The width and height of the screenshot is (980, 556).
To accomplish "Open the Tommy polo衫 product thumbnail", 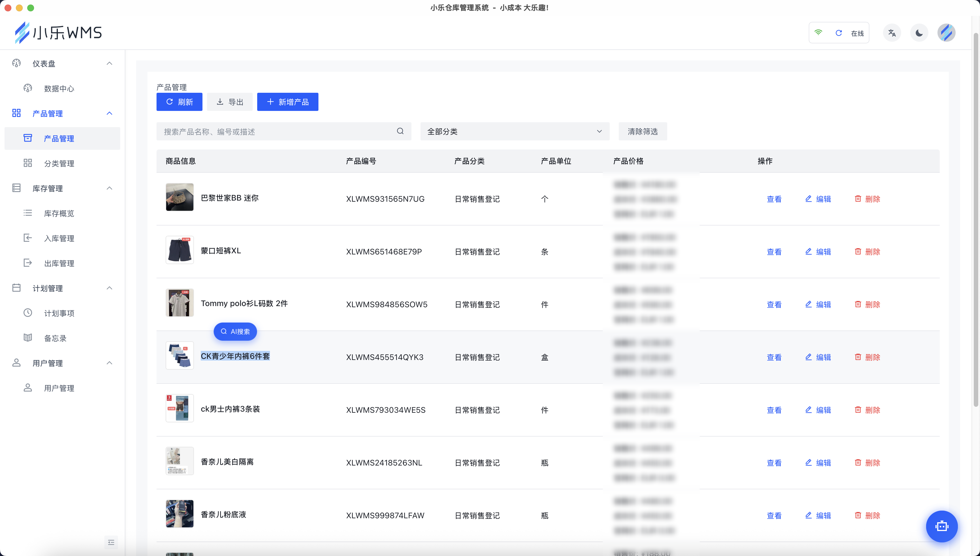I will click(x=179, y=303).
